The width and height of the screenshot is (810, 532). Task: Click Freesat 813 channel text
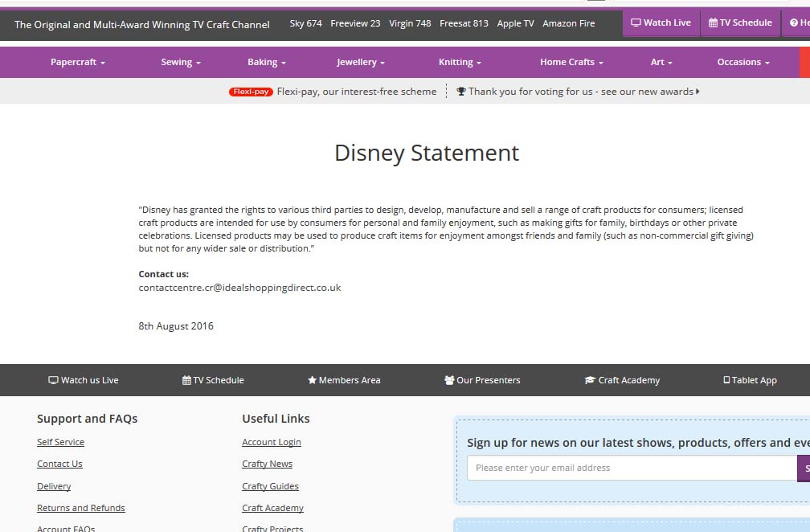tap(464, 23)
